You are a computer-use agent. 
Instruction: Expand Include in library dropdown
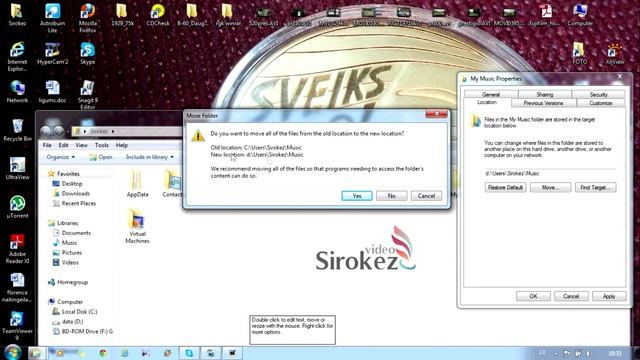(x=149, y=157)
